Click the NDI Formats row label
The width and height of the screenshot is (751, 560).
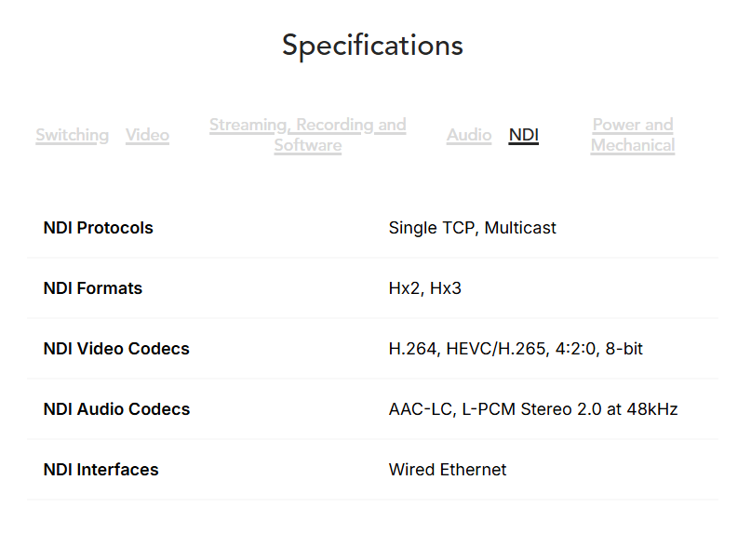(92, 288)
